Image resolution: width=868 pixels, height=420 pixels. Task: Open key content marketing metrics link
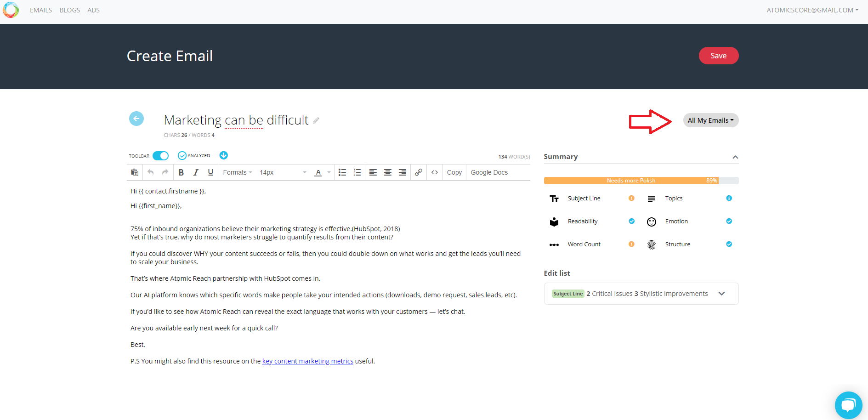tap(307, 361)
